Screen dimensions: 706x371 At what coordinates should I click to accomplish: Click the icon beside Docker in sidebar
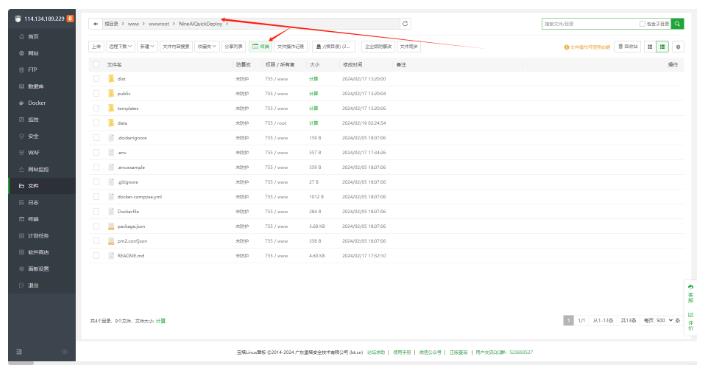click(21, 103)
